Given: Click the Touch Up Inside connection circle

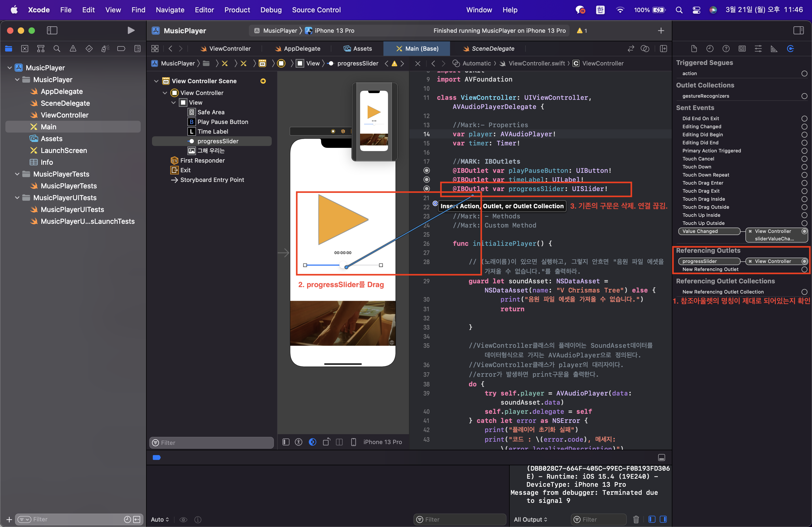Looking at the screenshot, I should coord(804,215).
